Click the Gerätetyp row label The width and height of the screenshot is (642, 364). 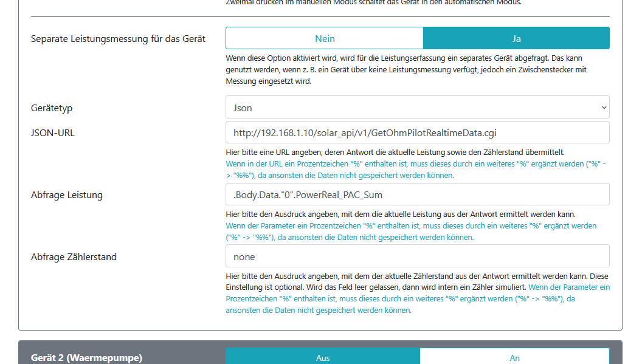(x=52, y=108)
